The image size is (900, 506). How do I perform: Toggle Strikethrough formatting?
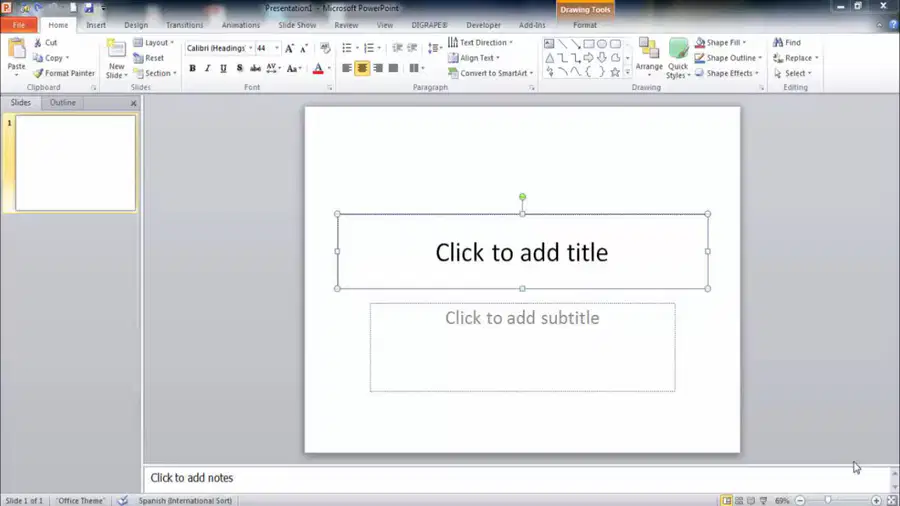click(x=255, y=68)
